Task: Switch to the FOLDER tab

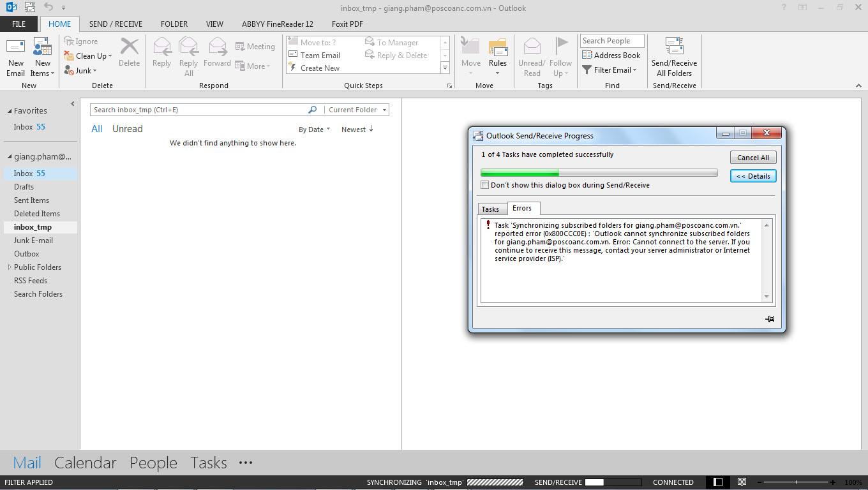Action: [174, 24]
